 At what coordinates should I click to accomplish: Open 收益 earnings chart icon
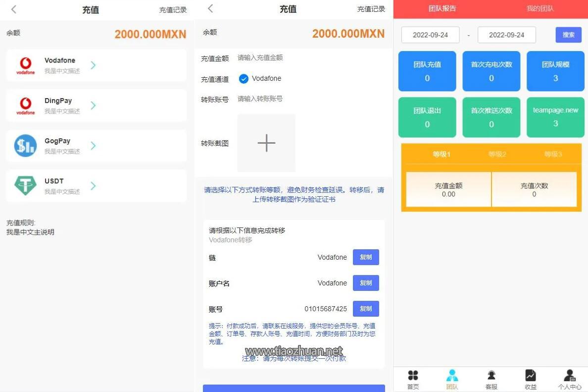coord(530,376)
